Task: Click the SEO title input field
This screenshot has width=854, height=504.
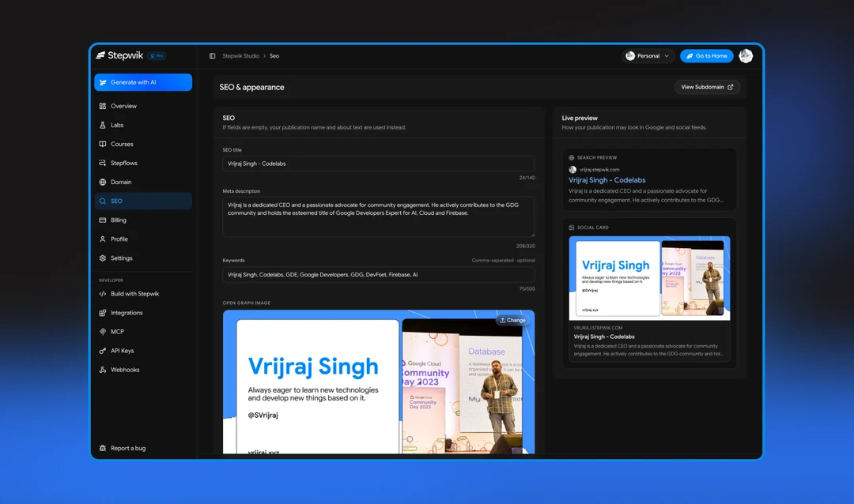Action: (379, 164)
